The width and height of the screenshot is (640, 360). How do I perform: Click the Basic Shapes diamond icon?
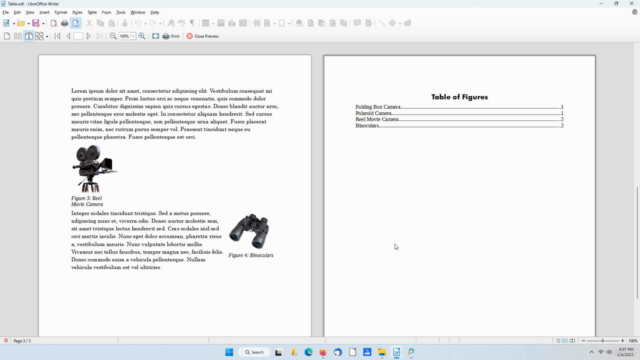point(392,23)
